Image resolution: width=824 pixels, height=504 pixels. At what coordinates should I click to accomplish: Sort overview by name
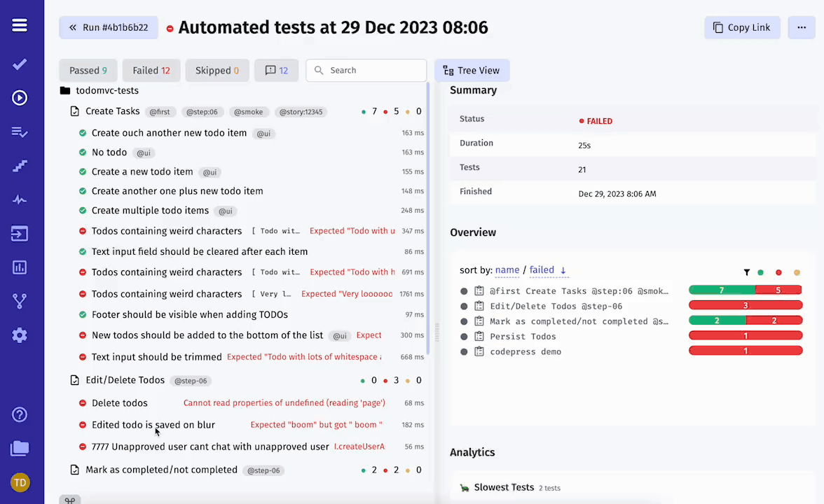tap(507, 270)
